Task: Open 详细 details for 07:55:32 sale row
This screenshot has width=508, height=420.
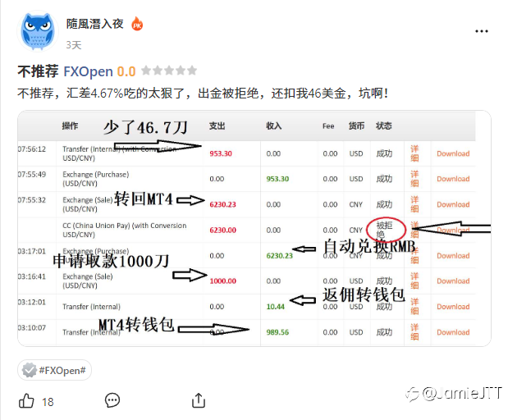Action: (414, 204)
